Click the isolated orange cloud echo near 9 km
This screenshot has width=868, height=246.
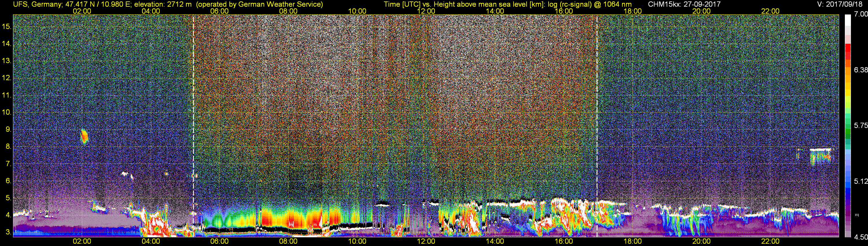[x=84, y=137]
